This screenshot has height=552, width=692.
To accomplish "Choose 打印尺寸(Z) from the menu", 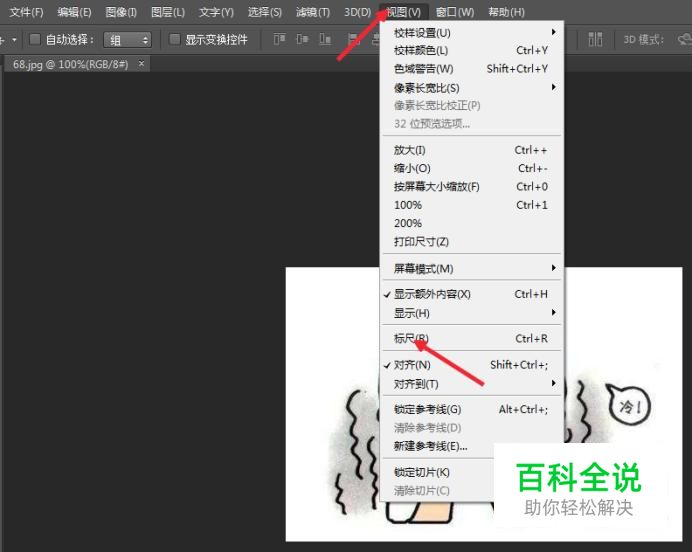I will 471,242.
